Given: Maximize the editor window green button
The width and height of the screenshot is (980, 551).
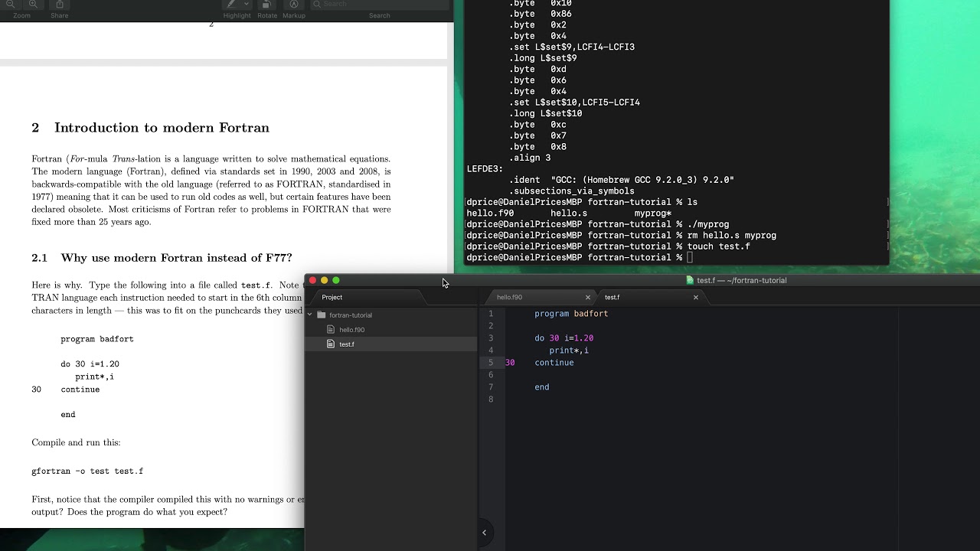Looking at the screenshot, I should [336, 280].
